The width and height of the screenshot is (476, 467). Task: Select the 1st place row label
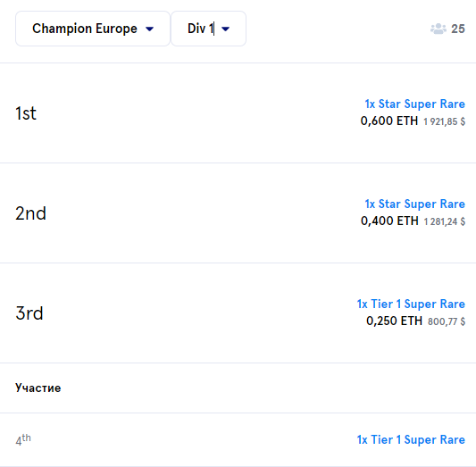[26, 113]
